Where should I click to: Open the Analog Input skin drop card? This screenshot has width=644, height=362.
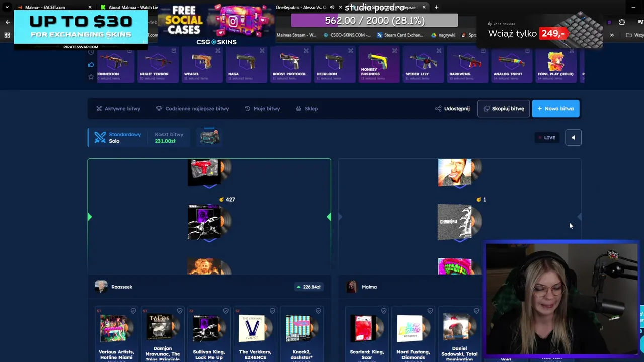[512, 64]
